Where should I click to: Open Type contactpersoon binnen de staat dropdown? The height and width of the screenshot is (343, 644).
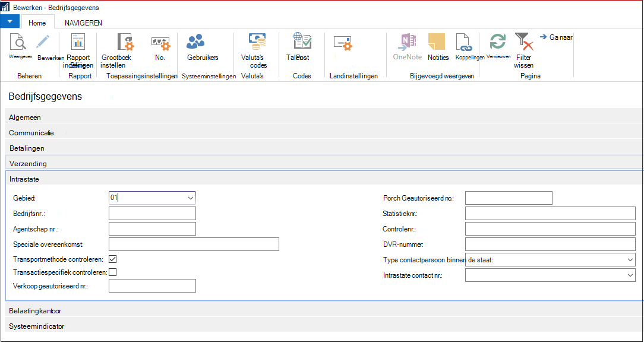(630, 260)
